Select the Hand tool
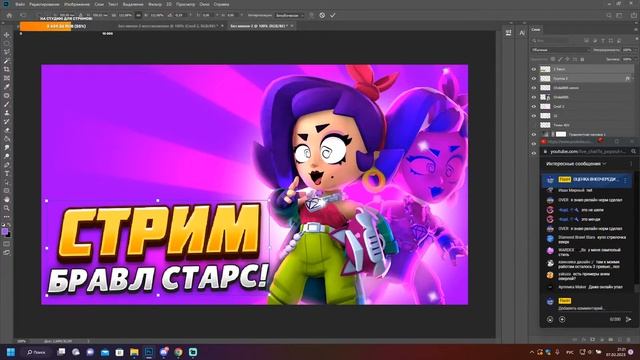This screenshot has height=360, width=640. (x=7, y=200)
